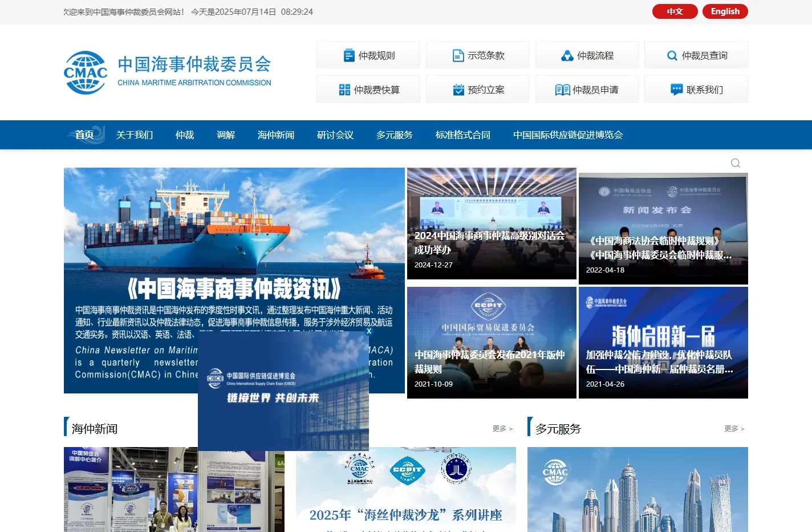Open 关于我们 navigation menu
The height and width of the screenshot is (532, 812).
point(135,135)
